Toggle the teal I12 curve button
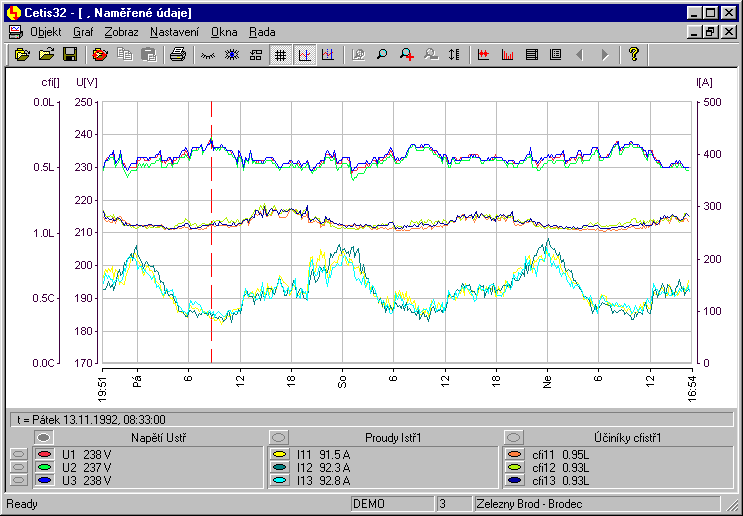Viewport: 743px width, 516px height. (280, 468)
